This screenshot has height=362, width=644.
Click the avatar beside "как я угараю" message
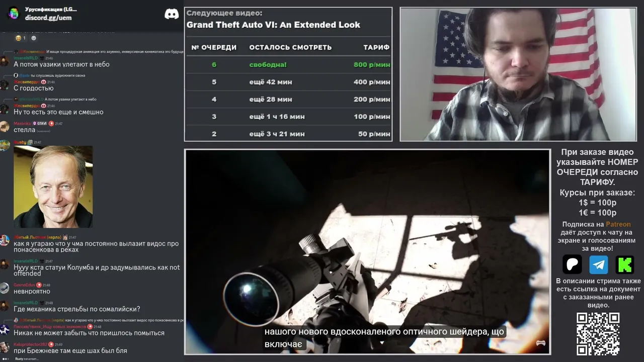5,240
